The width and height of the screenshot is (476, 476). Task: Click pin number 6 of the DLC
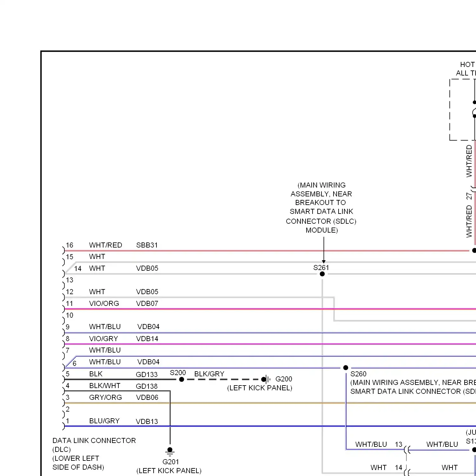(75, 363)
